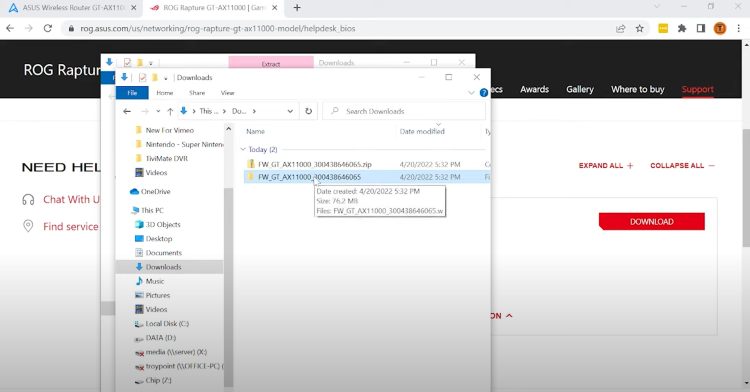This screenshot has height=392, width=750.
Task: Open Desktop in navigation pane
Action: tap(158, 239)
